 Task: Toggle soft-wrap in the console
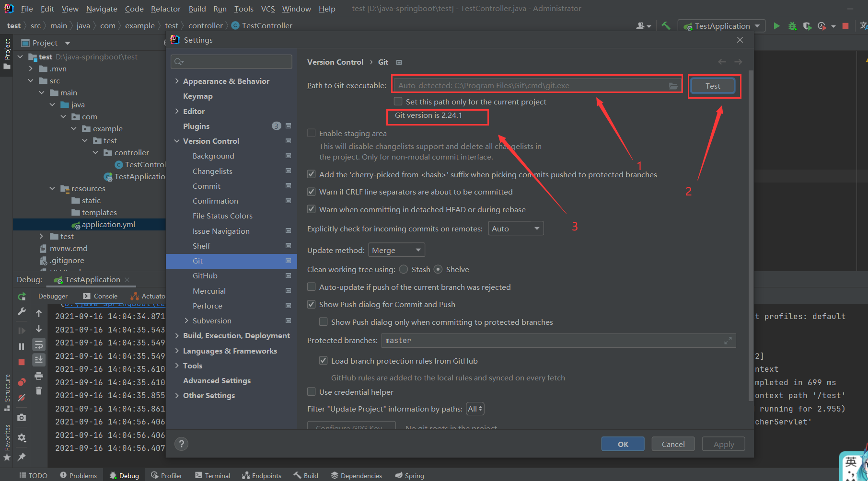(x=39, y=344)
